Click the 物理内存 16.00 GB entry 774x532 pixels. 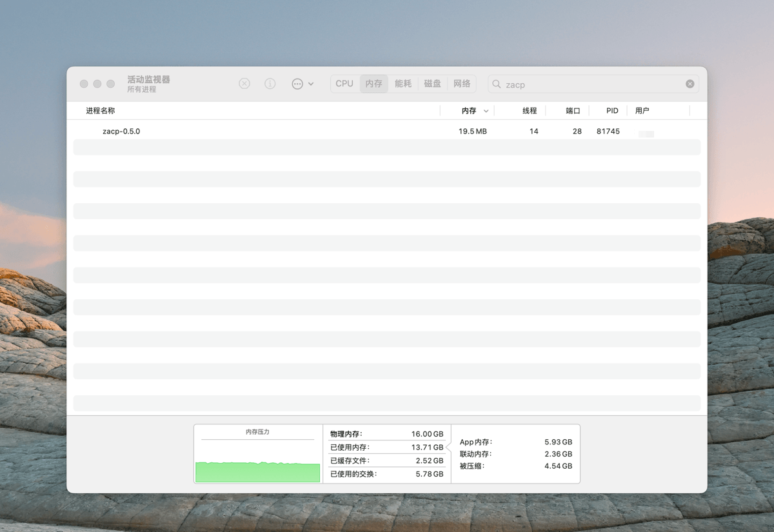click(387, 434)
